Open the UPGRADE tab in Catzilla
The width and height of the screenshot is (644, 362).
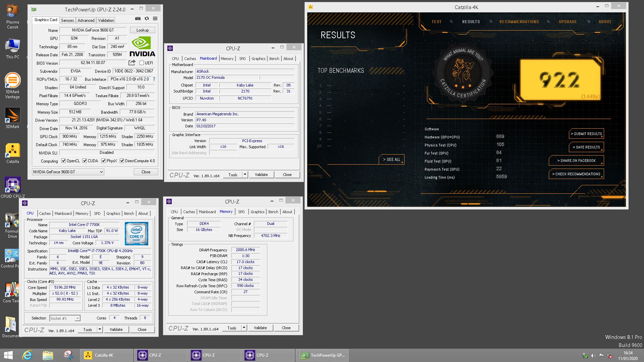pyautogui.click(x=568, y=21)
